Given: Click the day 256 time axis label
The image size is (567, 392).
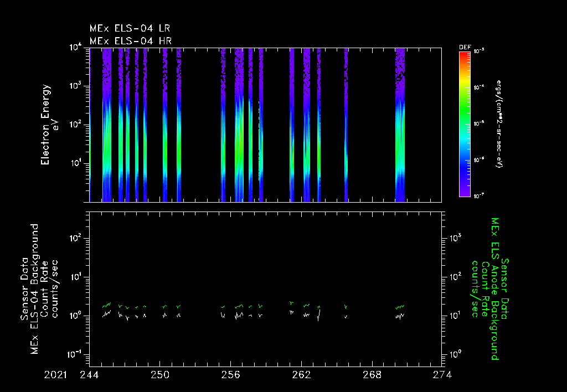Looking at the screenshot, I should coord(231,375).
